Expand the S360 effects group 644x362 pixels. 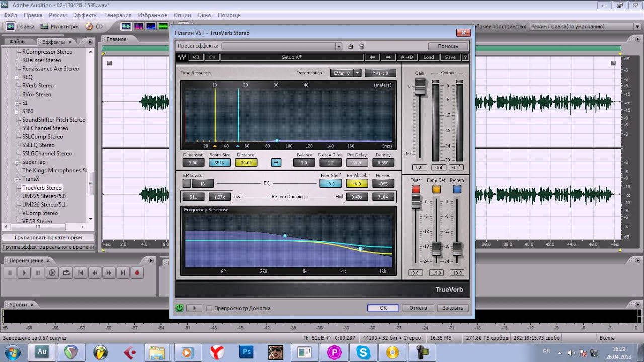pos(18,112)
